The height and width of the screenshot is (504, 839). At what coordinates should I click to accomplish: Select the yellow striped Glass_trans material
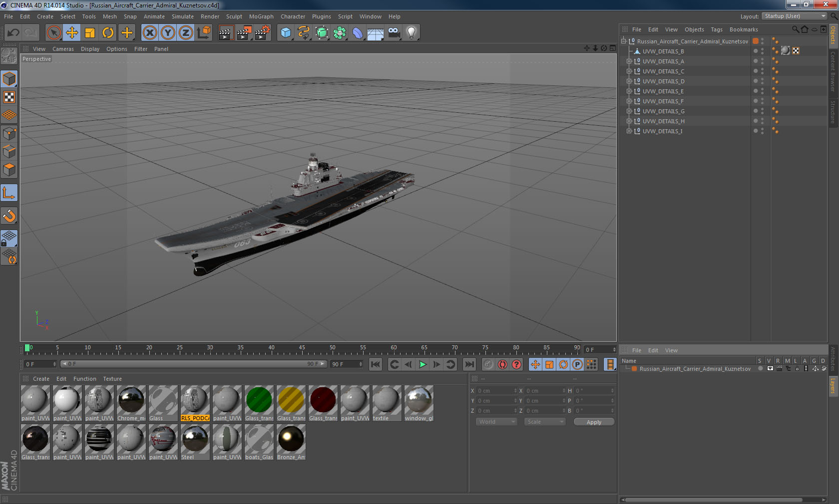(x=291, y=403)
